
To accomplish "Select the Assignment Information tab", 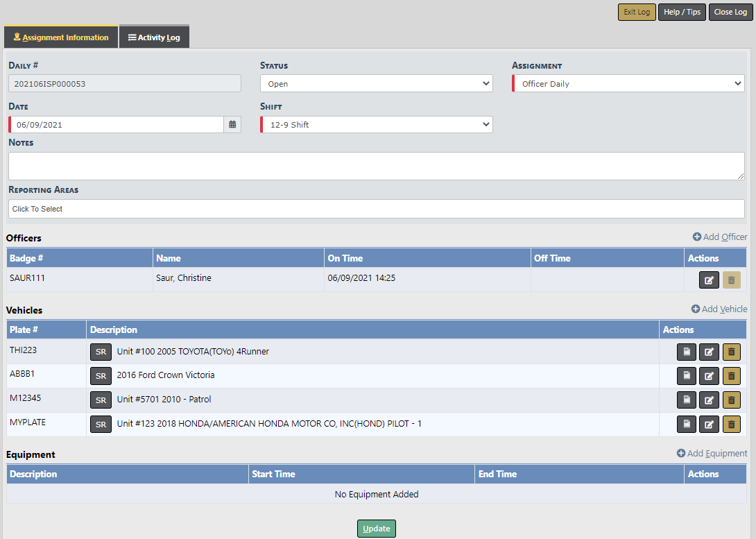I will [x=61, y=37].
